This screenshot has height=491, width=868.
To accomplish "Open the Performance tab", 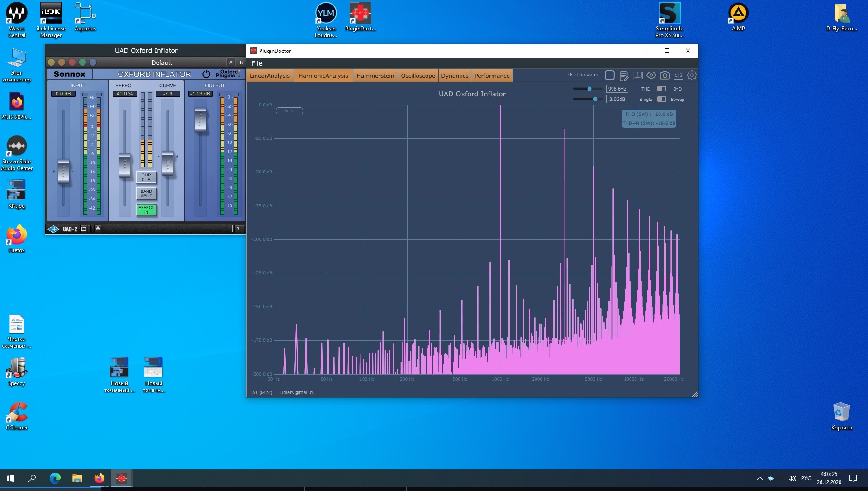I will (492, 76).
